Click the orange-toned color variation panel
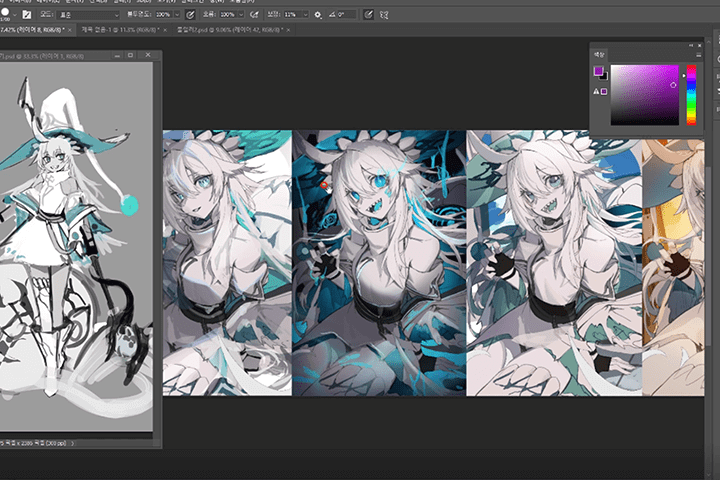This screenshot has height=480, width=720. tap(673, 267)
